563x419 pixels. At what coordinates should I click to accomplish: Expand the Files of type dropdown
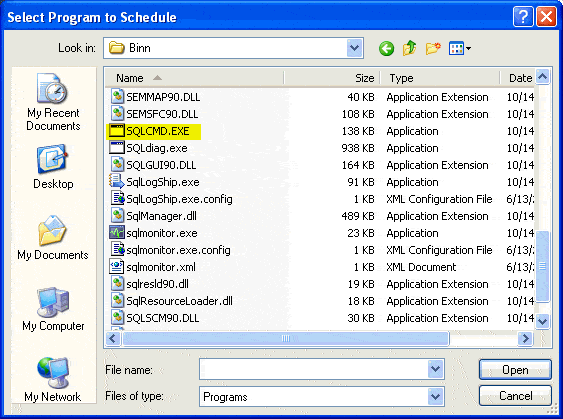pyautogui.click(x=436, y=397)
